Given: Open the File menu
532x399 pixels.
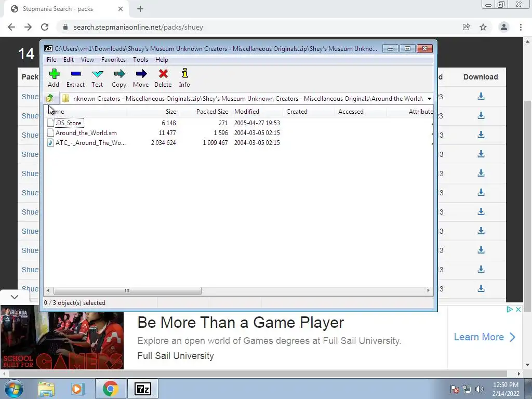Looking at the screenshot, I should pyautogui.click(x=51, y=60).
